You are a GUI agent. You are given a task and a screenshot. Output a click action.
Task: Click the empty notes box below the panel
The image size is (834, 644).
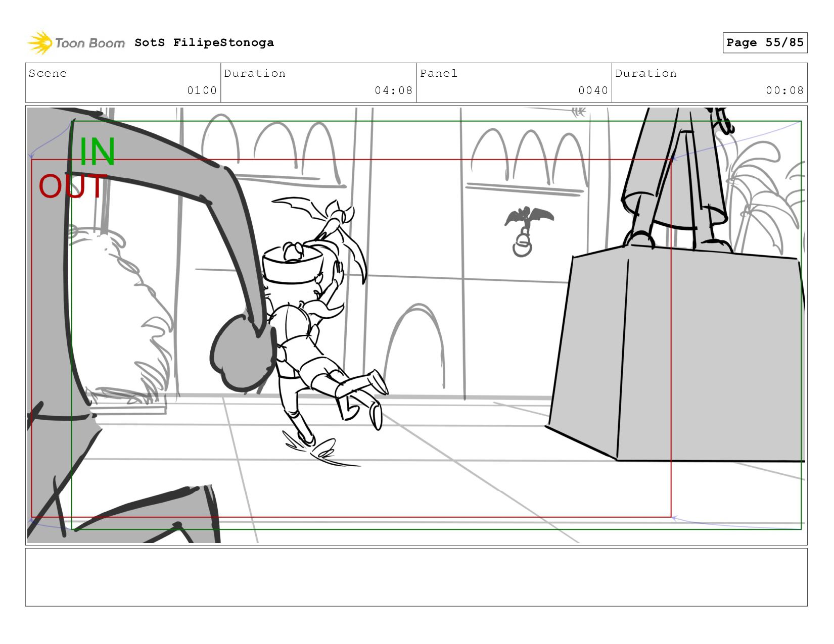tap(416, 577)
